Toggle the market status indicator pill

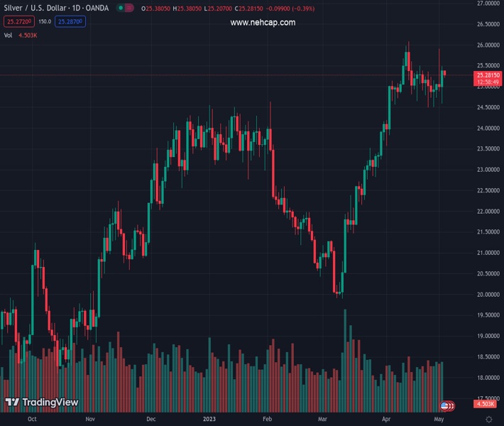[125, 9]
